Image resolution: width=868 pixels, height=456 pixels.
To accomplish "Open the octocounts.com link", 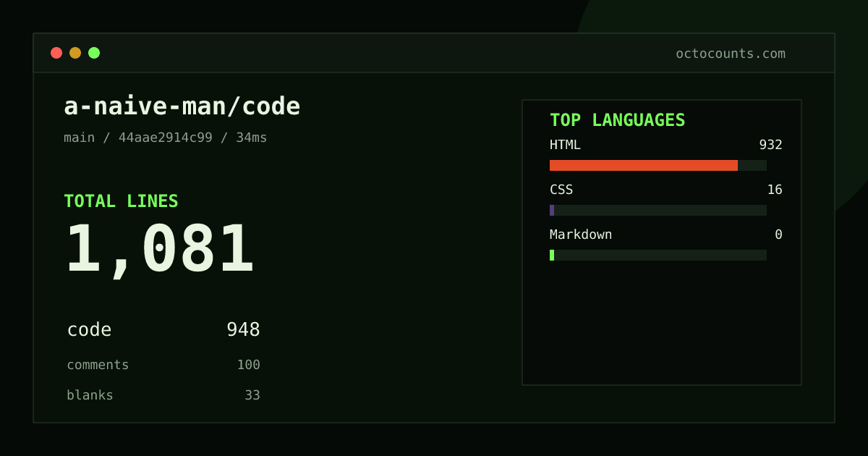I will coord(731,54).
